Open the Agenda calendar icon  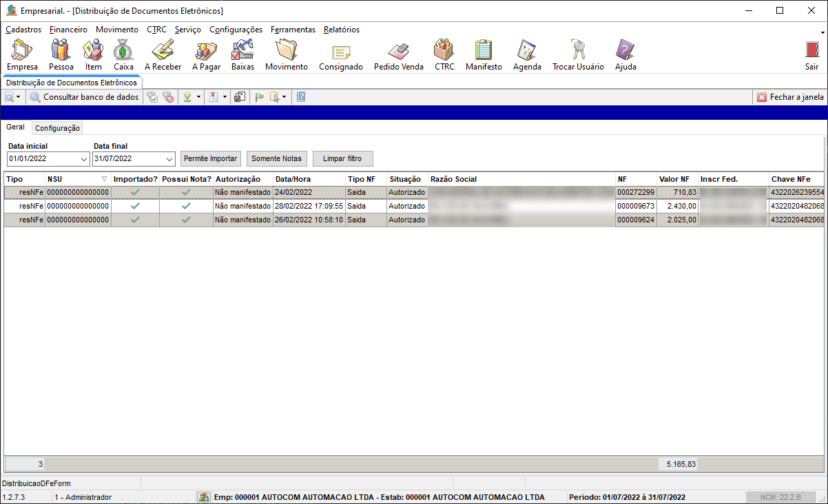[x=527, y=54]
